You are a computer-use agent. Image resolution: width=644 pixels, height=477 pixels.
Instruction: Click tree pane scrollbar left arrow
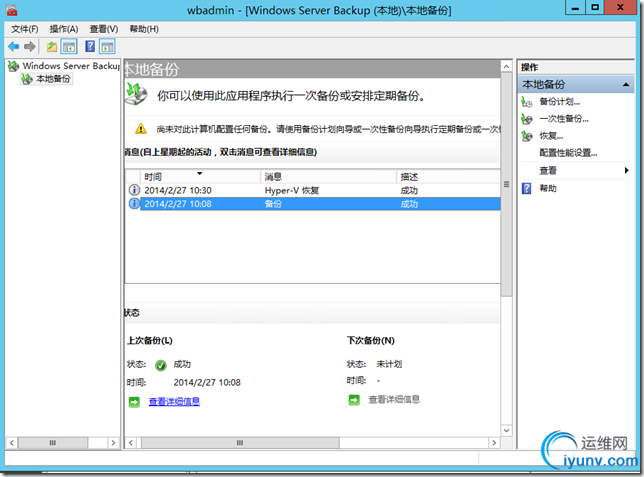[12, 443]
